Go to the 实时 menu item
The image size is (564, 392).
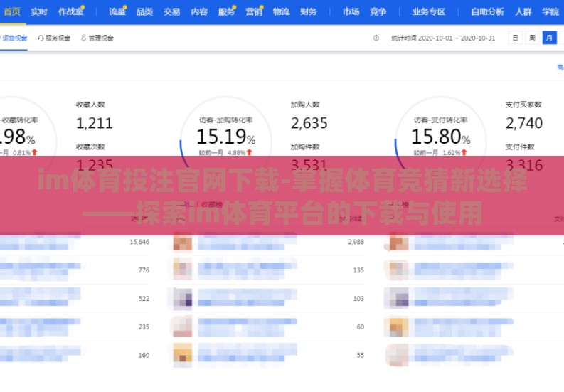pyautogui.click(x=39, y=11)
